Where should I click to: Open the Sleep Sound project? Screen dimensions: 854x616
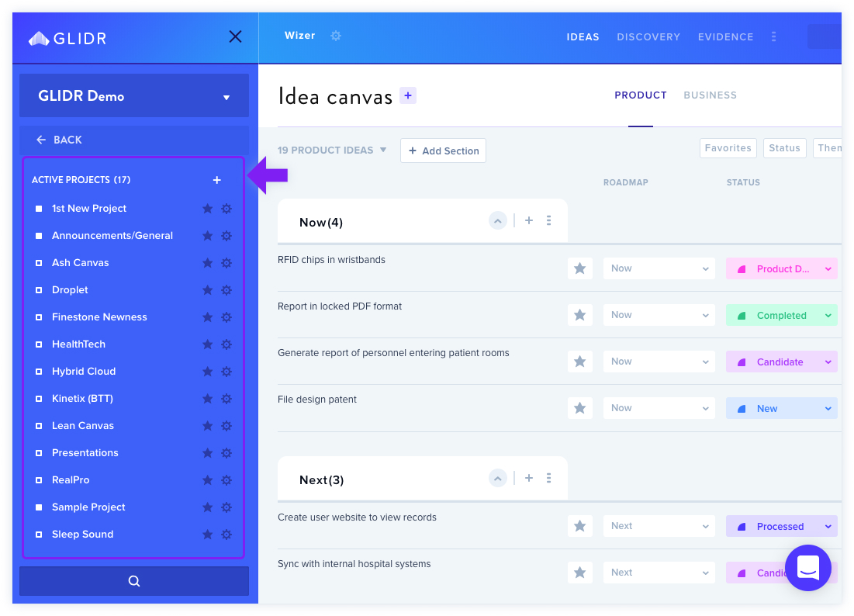click(x=82, y=535)
